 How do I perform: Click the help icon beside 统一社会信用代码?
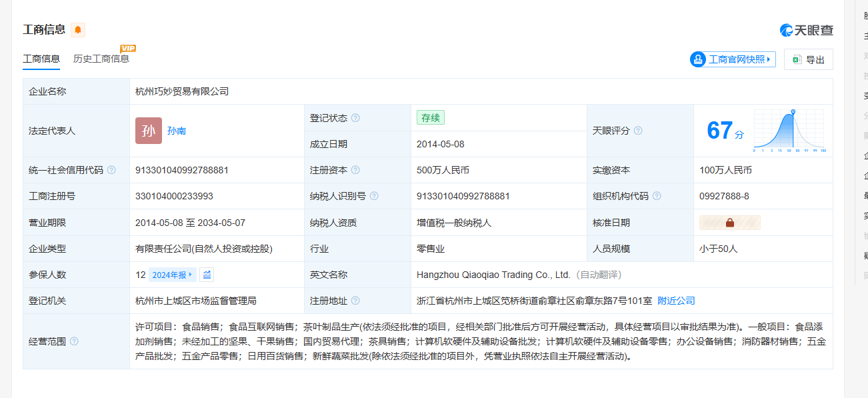[x=111, y=170]
